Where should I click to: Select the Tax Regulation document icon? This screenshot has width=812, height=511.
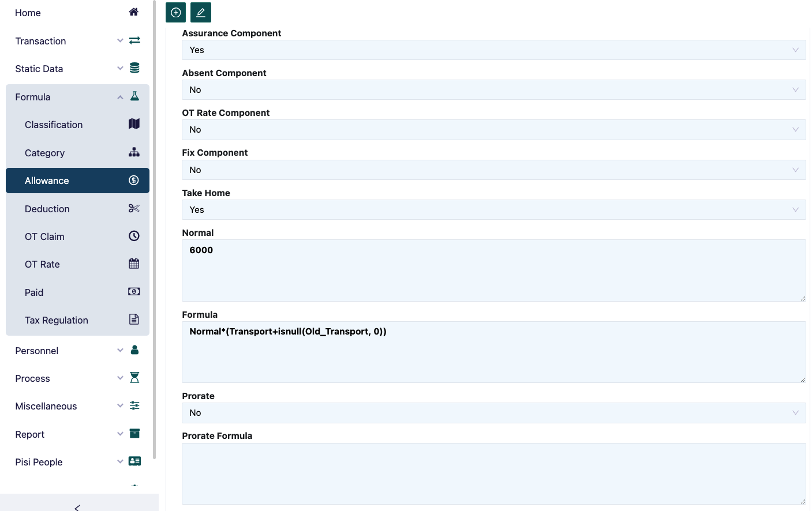(133, 319)
